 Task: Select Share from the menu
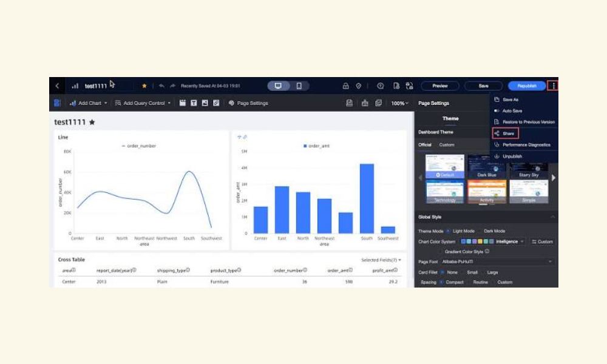pos(506,133)
